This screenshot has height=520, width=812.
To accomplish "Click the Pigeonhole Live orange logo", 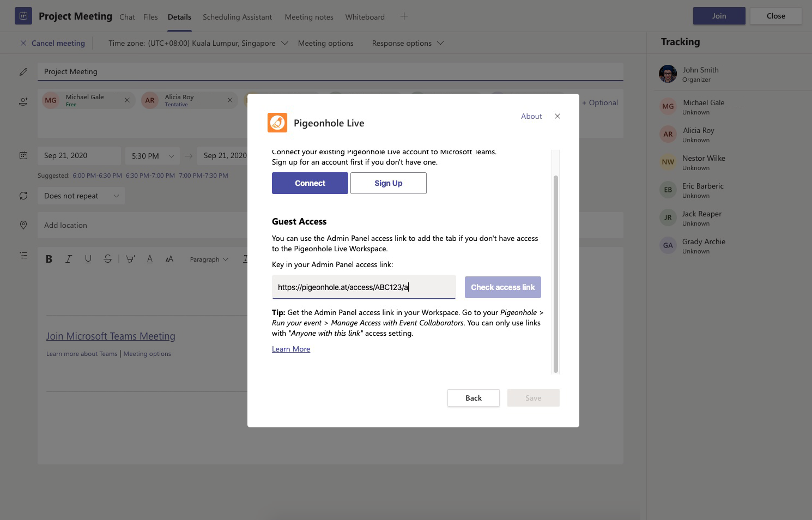I will 277,123.
